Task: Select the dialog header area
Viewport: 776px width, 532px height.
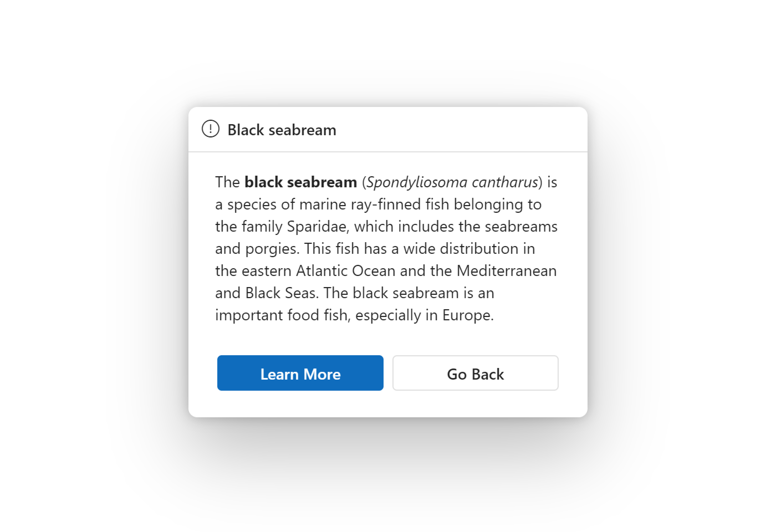Action: coord(387,130)
